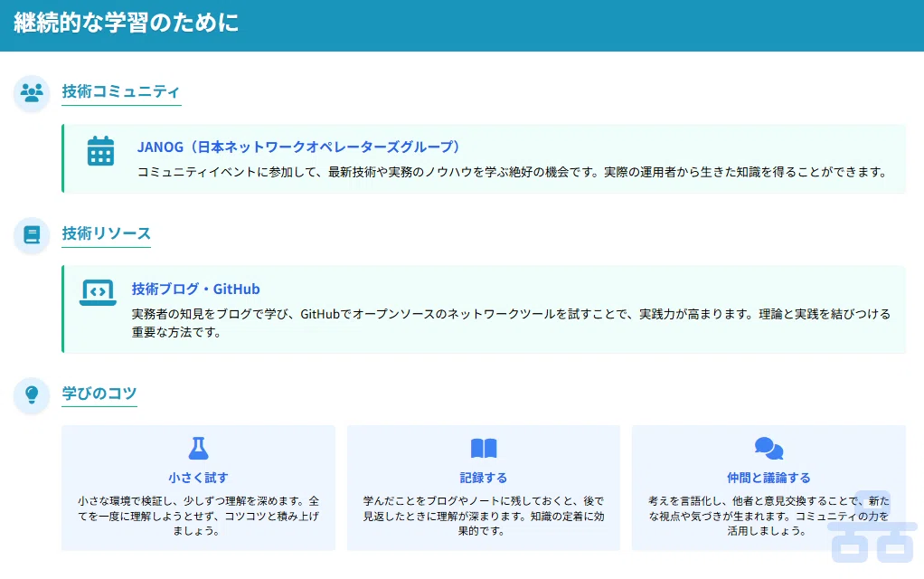Click the text starting with 考えを言語化し

coord(769,516)
